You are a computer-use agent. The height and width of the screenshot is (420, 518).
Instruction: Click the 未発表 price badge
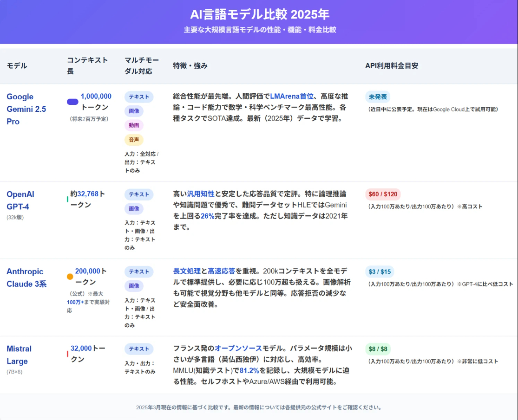tap(378, 97)
